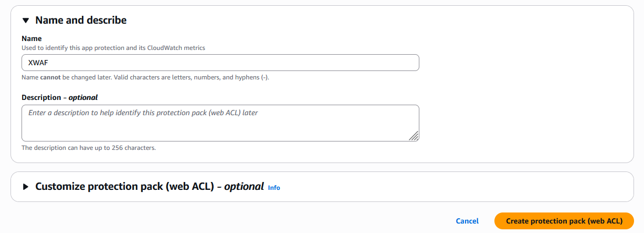Expand Customize protection pack disclosure triangle

25,187
